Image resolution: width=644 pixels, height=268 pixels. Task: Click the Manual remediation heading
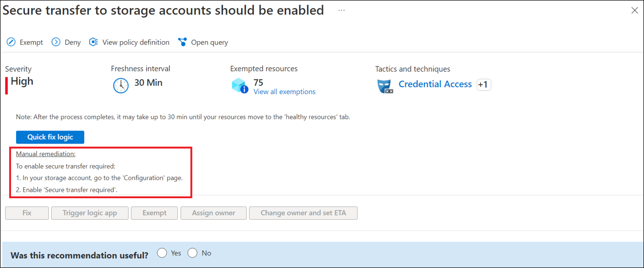[x=46, y=154]
